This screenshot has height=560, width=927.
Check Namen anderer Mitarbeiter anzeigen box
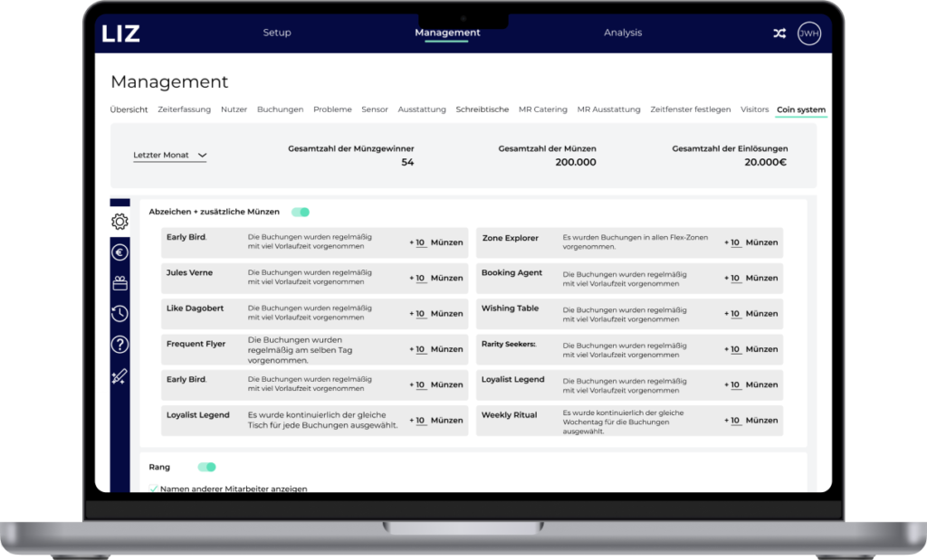pyautogui.click(x=154, y=489)
